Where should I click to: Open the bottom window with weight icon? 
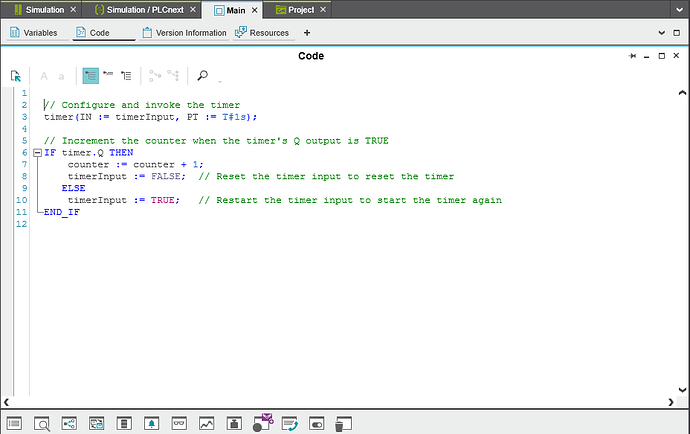click(234, 423)
